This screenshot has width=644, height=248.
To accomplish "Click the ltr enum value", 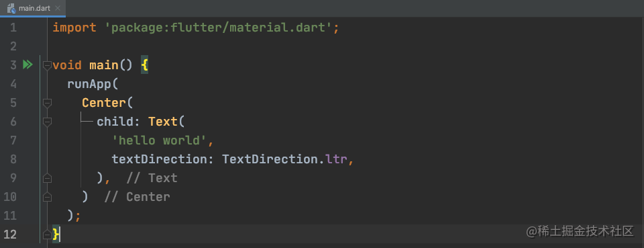I will (x=336, y=159).
